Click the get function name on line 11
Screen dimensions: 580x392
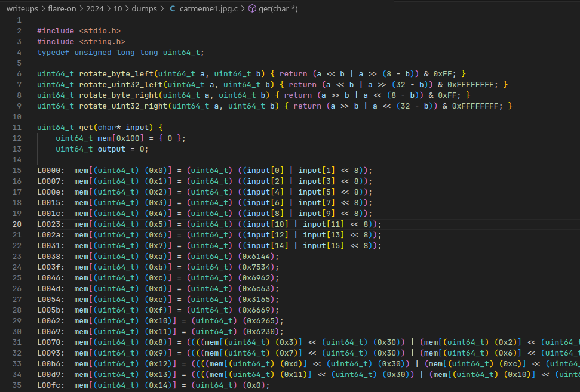click(86, 128)
